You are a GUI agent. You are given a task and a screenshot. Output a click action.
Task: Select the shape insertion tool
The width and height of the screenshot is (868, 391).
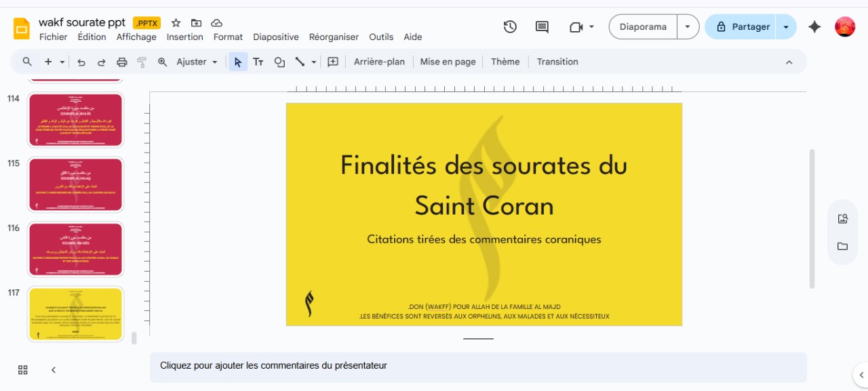point(279,62)
